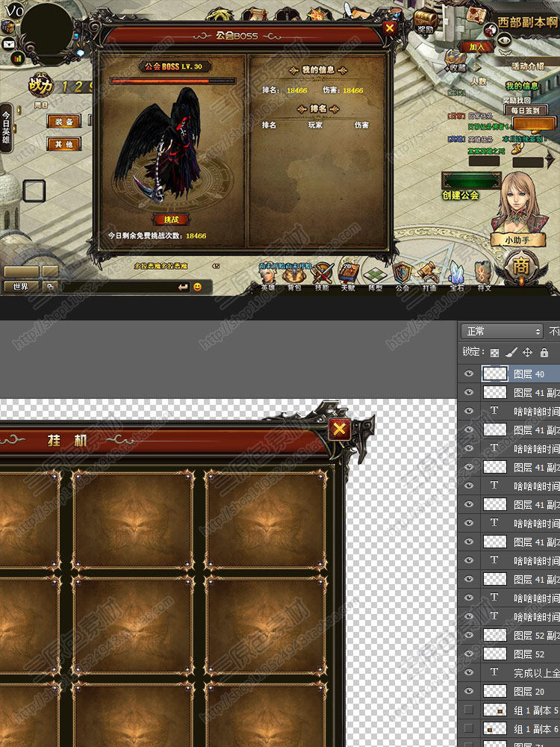Viewport: 560px width, 747px height.
Task: Click the 奖励找回 reward recovery text
Action: coord(517,100)
